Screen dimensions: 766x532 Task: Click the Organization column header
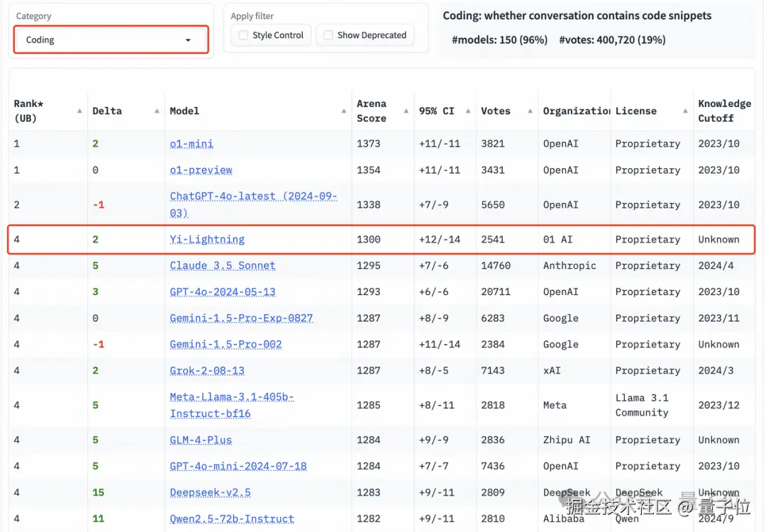point(577,111)
